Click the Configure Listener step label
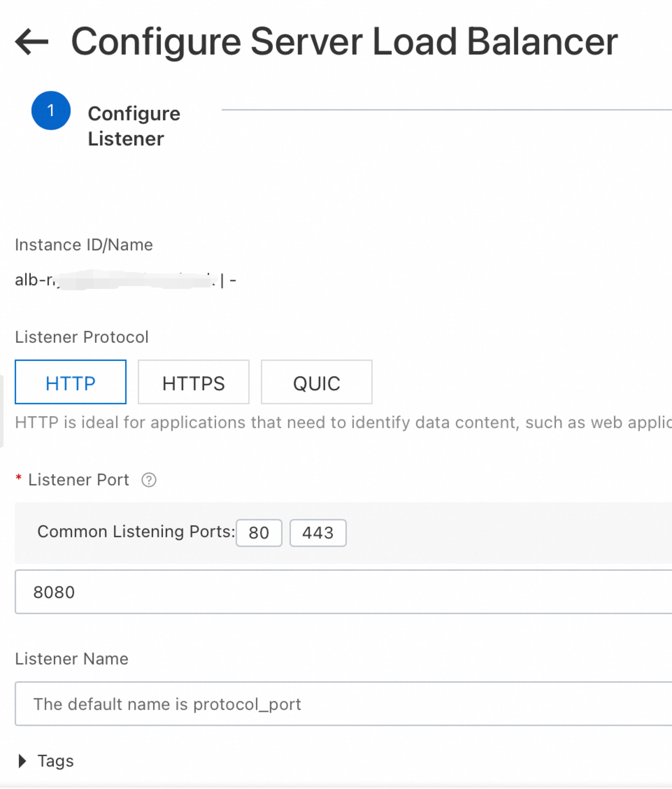This screenshot has height=789, width=672. coord(134,126)
